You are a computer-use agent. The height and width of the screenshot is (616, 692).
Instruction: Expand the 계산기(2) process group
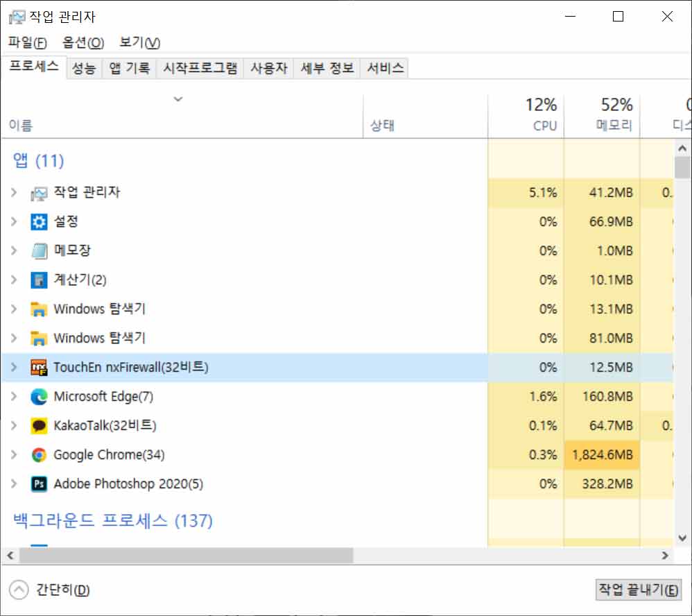[x=14, y=280]
